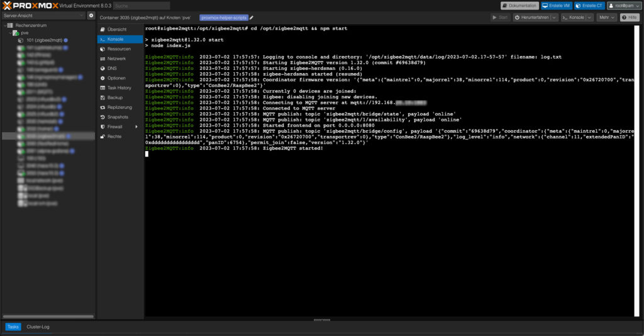
Task: Click the tree panel horizontal scrollbar
Action: point(48,316)
